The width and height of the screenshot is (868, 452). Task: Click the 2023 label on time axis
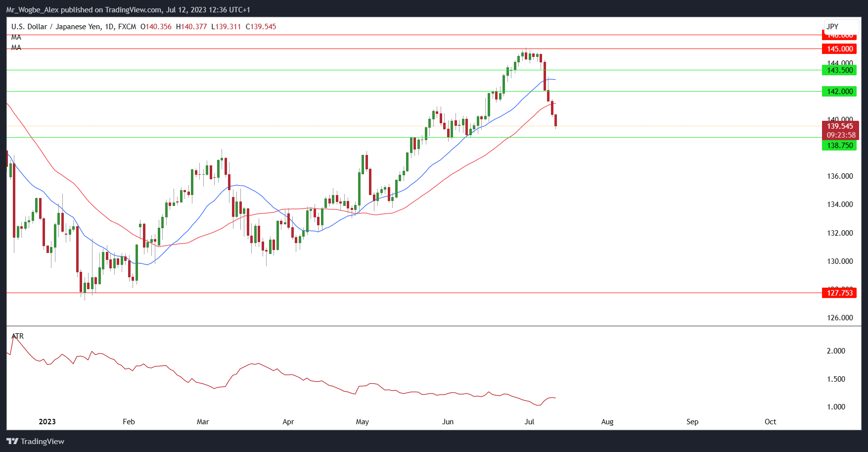pyautogui.click(x=47, y=422)
